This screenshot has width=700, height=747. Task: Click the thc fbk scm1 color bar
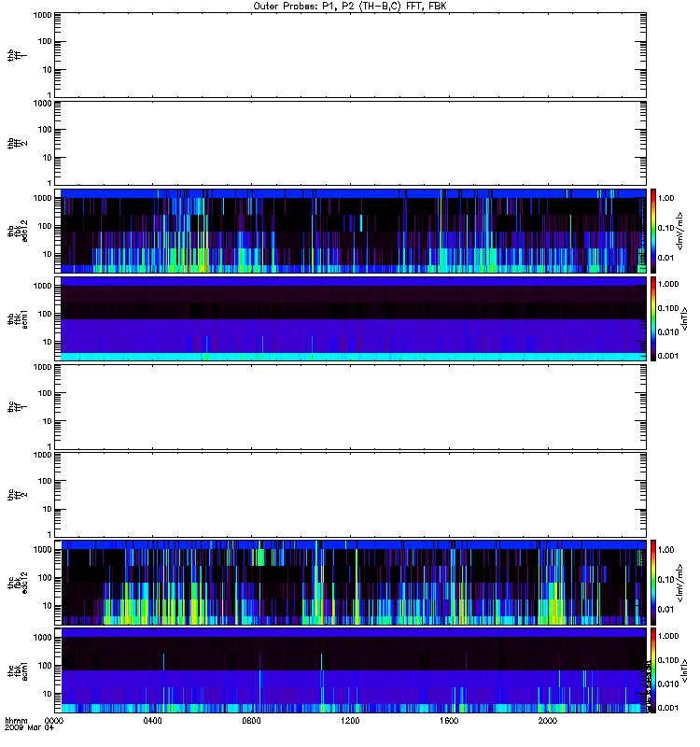[653, 670]
